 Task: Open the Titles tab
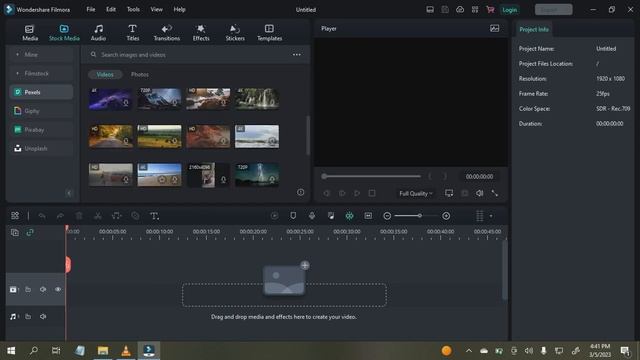click(133, 33)
